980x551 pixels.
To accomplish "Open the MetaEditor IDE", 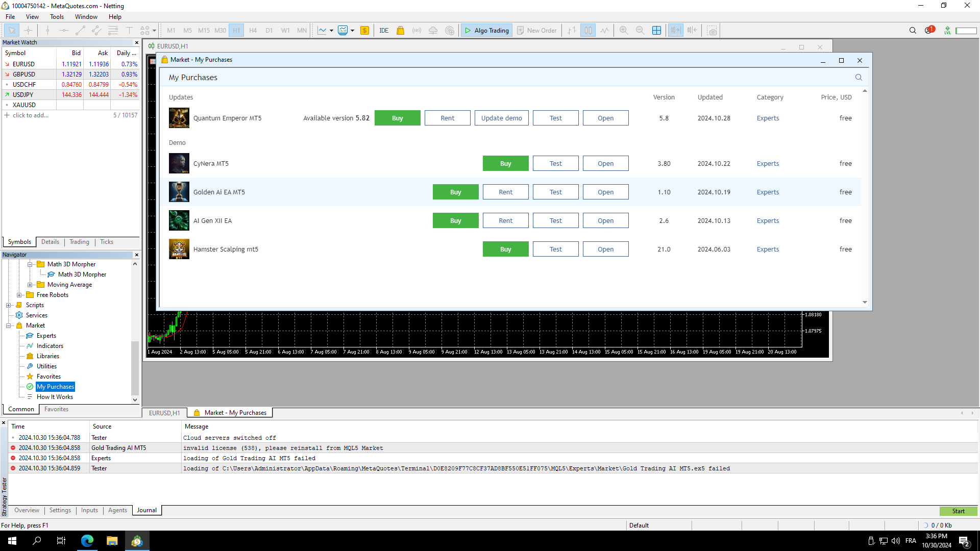I will pyautogui.click(x=384, y=31).
